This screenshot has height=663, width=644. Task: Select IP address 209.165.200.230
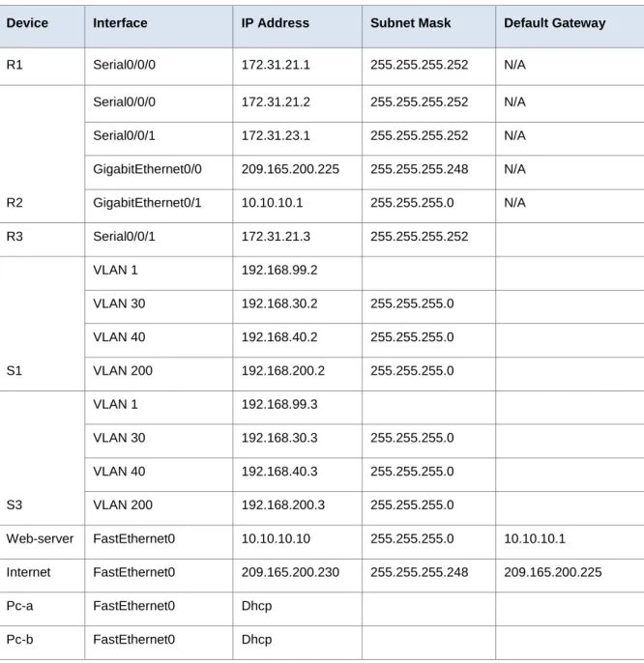(x=290, y=572)
